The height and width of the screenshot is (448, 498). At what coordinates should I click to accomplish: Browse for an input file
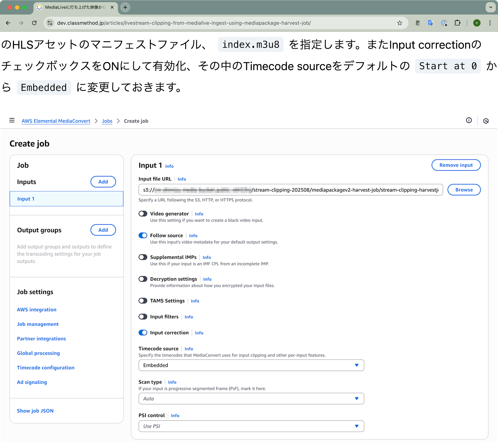point(464,190)
